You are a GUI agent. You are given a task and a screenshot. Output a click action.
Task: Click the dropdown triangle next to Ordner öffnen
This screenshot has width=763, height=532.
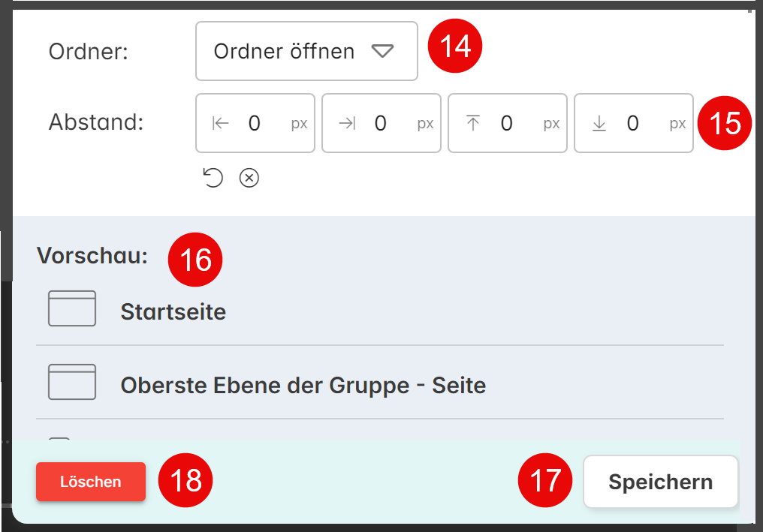[x=382, y=51]
